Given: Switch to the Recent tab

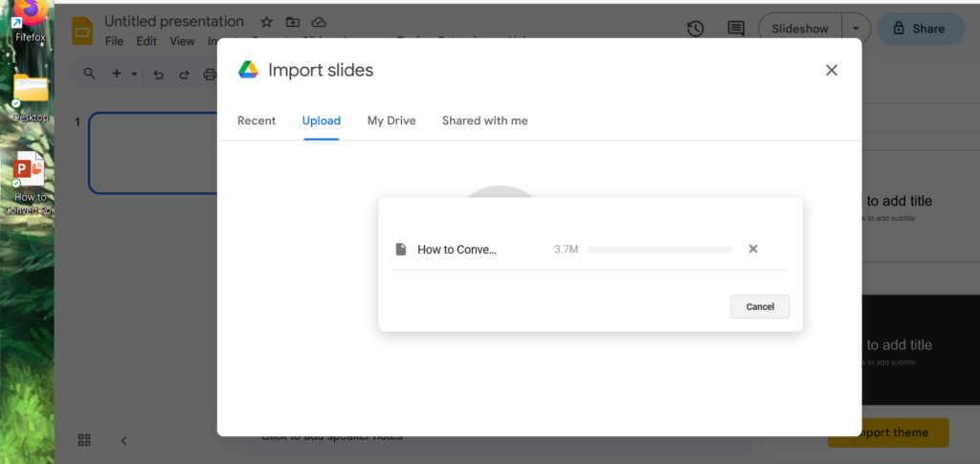Looking at the screenshot, I should point(256,121).
